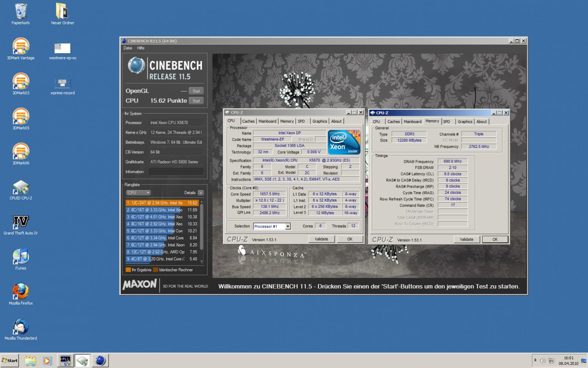Click the Rangliste vertical scrollbar
This screenshot has width=588, height=368.
202,231
